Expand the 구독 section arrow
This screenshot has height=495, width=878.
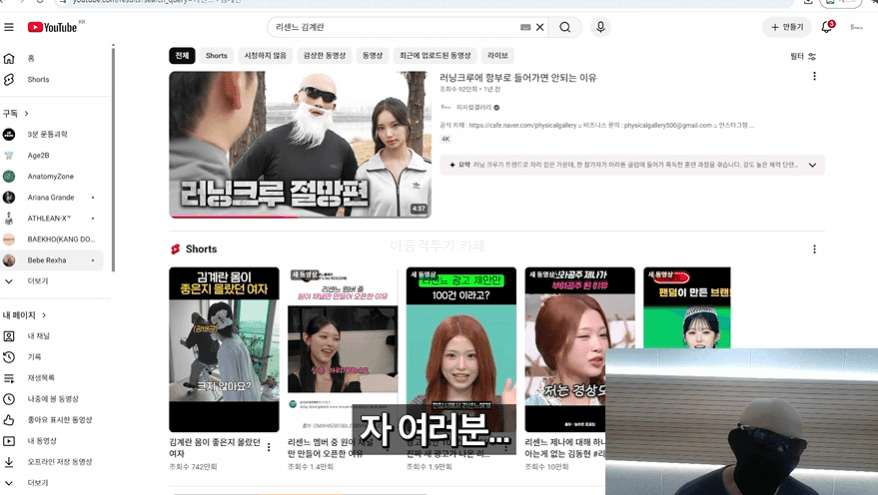(x=26, y=113)
